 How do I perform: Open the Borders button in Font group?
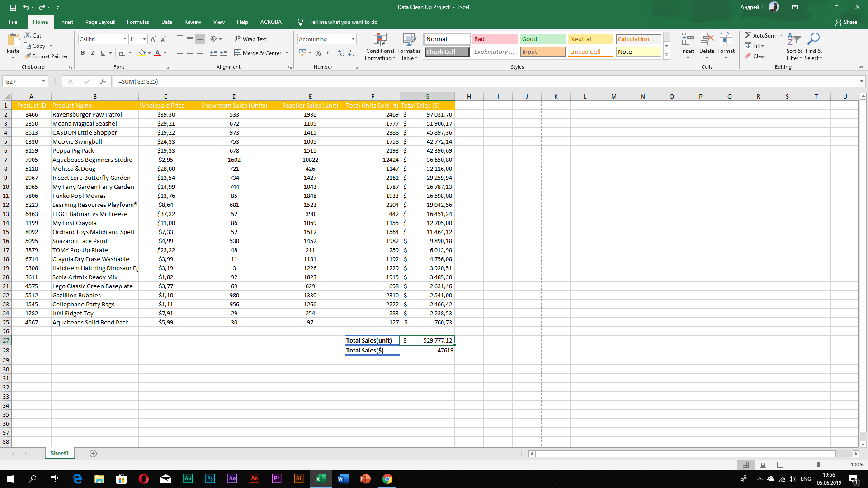[122, 53]
